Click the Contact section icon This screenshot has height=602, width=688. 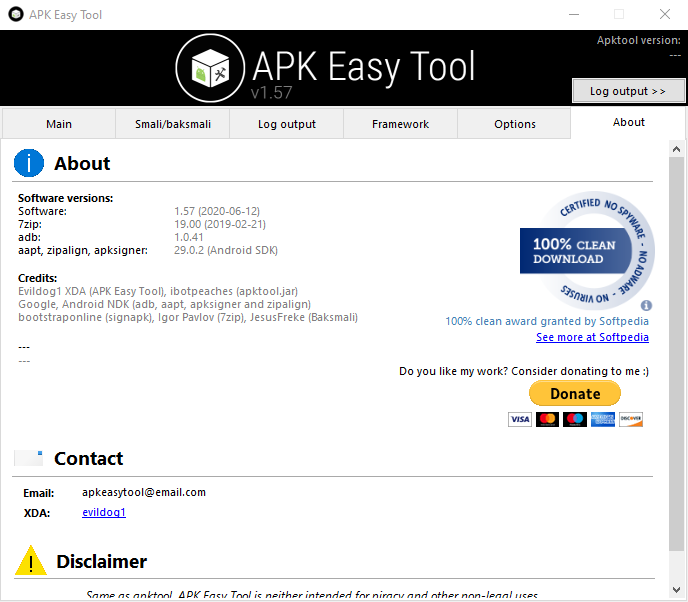(29, 458)
